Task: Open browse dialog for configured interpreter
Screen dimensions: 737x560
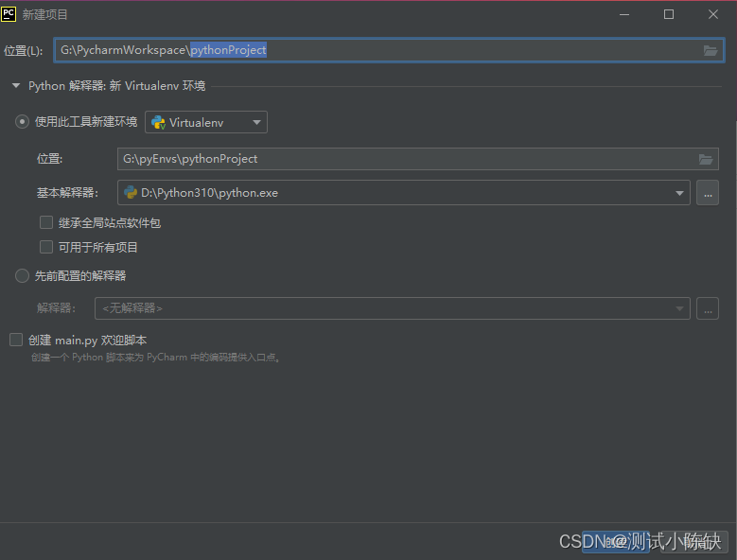Action: (x=708, y=308)
